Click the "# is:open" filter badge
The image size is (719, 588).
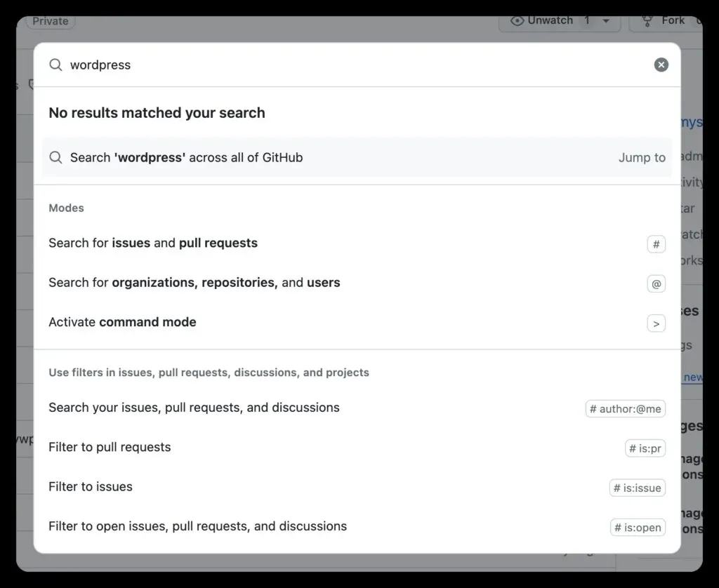coord(638,528)
